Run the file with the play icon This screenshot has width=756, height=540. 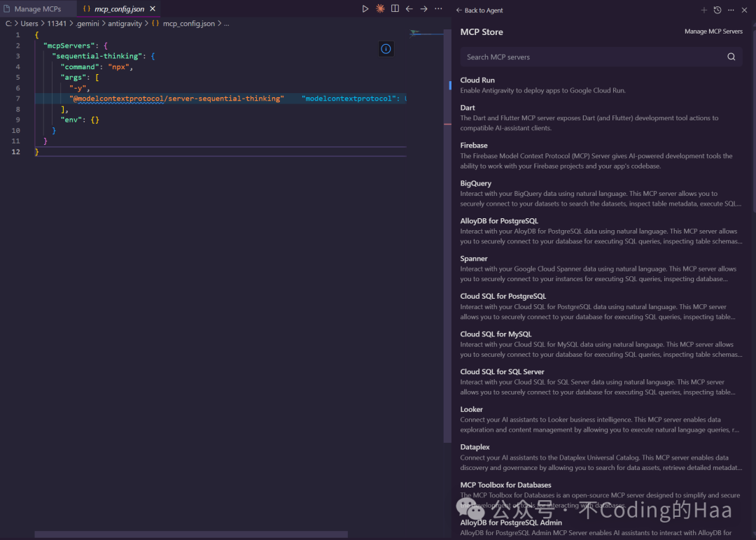click(x=365, y=8)
